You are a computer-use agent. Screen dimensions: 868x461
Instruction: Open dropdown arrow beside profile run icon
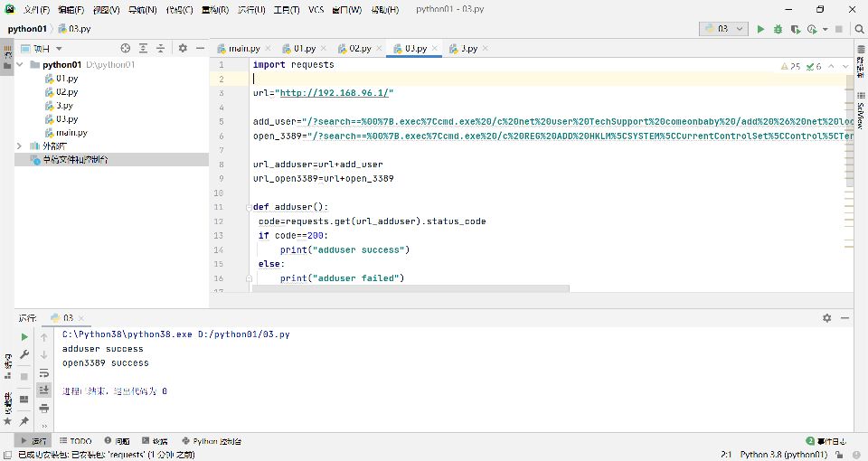[826, 29]
